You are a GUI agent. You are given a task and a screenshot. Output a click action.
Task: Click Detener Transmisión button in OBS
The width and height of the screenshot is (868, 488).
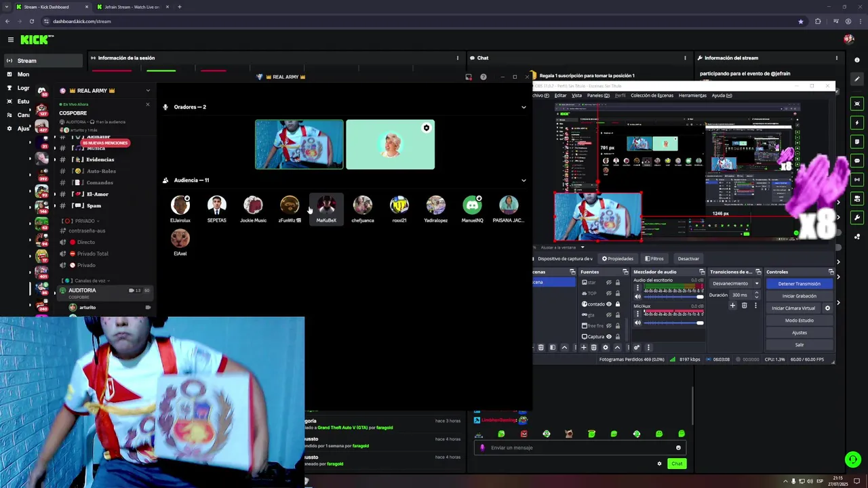pos(799,283)
